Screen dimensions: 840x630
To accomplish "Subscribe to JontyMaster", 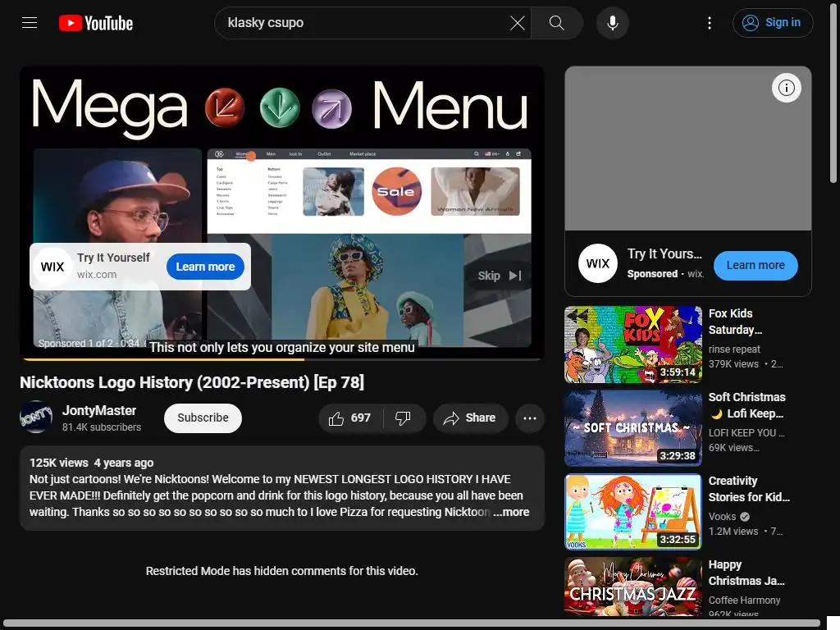I will [x=203, y=418].
